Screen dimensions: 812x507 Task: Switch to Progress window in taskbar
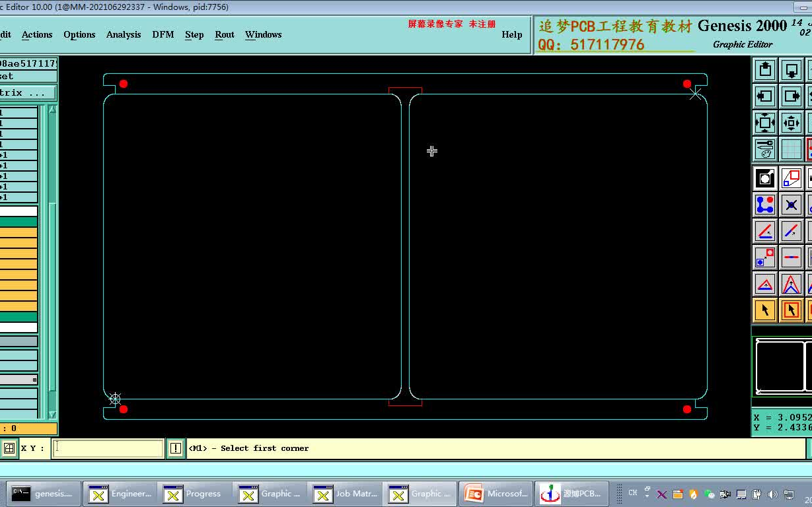coord(196,494)
